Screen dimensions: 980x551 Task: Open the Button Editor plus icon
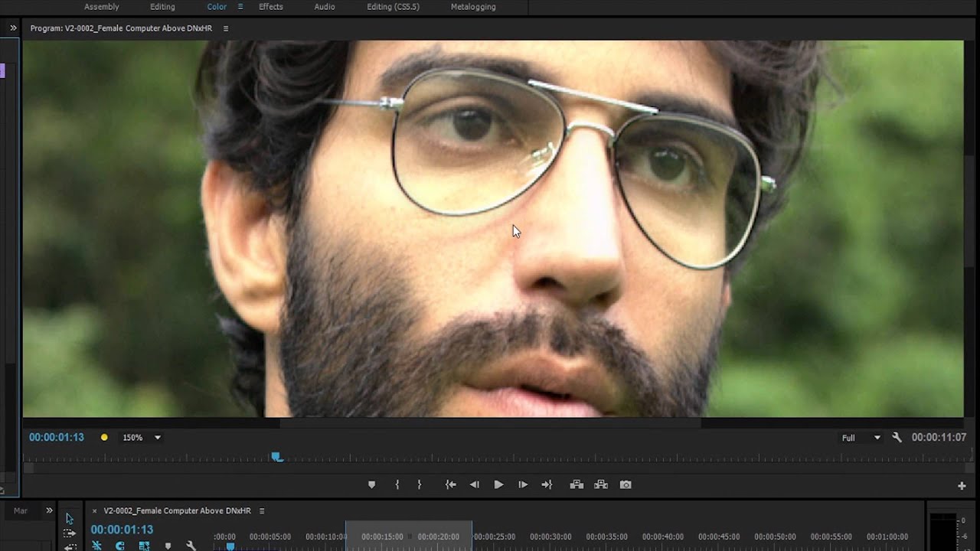(962, 485)
